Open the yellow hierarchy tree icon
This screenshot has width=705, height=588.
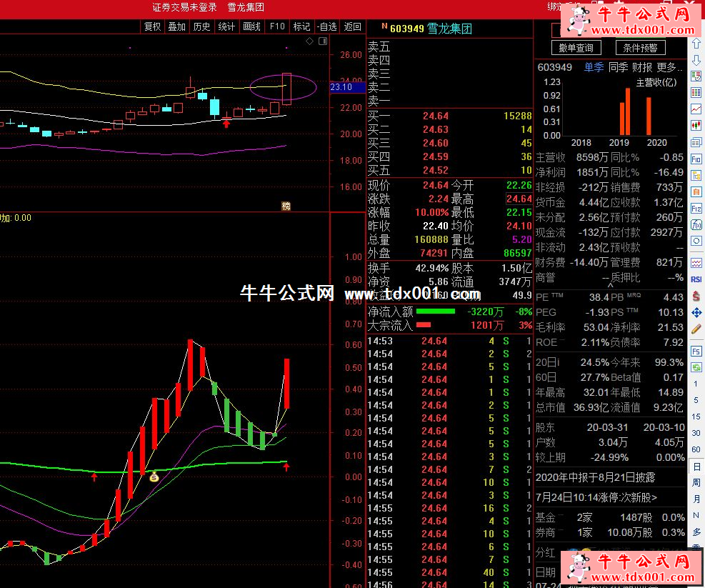[696, 176]
